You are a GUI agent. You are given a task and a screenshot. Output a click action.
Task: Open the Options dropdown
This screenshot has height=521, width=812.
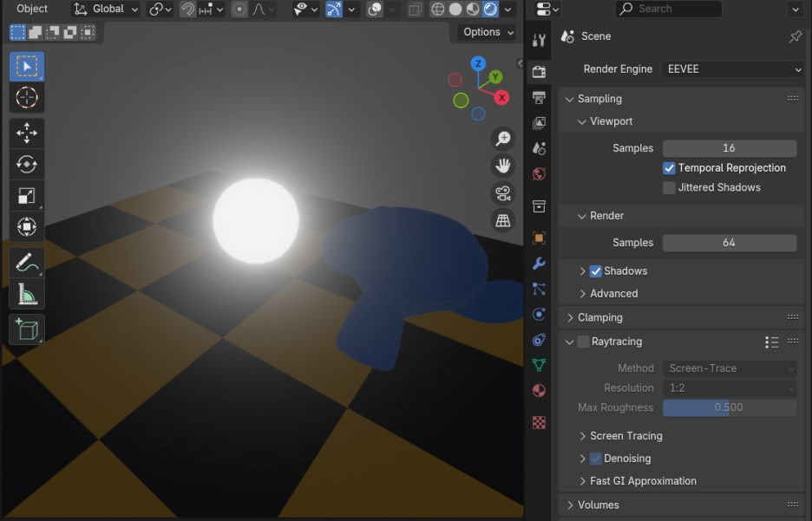click(487, 32)
